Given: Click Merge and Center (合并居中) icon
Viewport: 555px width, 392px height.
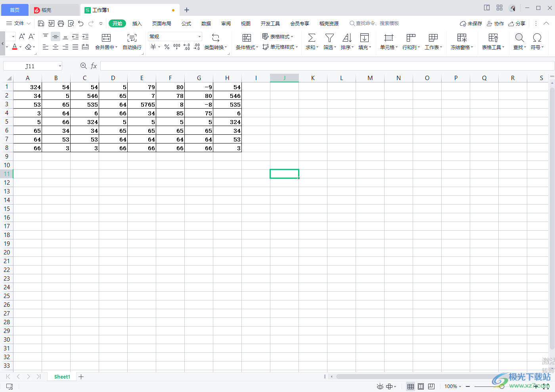Looking at the screenshot, I should click(106, 38).
